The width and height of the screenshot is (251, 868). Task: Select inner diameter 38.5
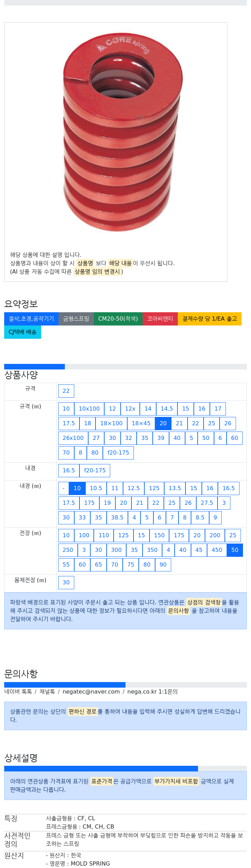coord(117,518)
